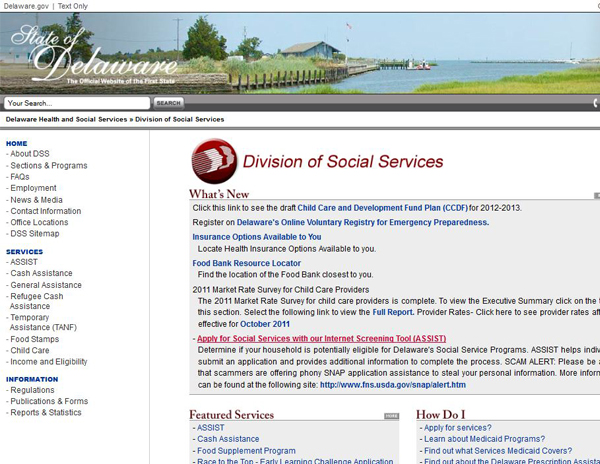
Task: Open Apply for Social Services ASSIST link
Action: [321, 339]
